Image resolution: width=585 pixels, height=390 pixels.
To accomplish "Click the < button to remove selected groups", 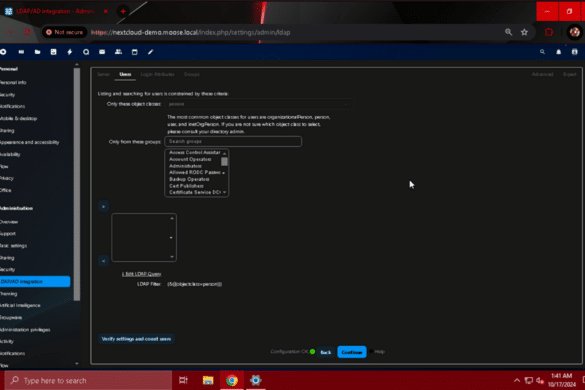I will point(103,261).
